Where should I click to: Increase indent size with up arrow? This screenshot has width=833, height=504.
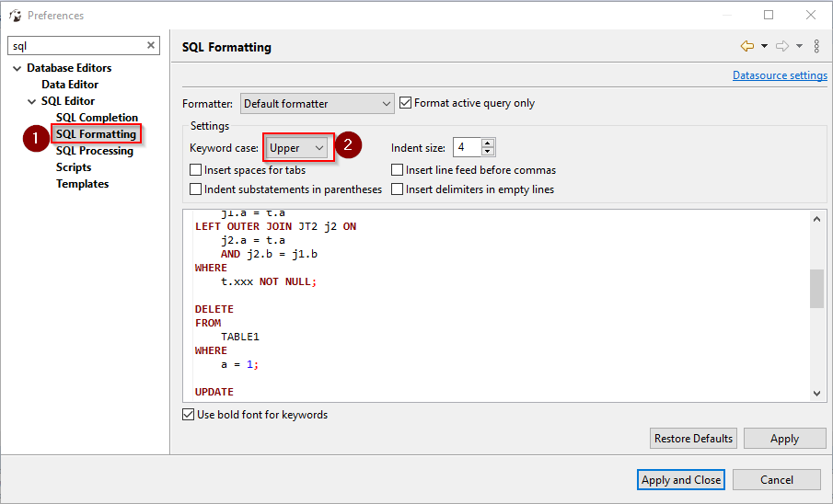click(488, 143)
